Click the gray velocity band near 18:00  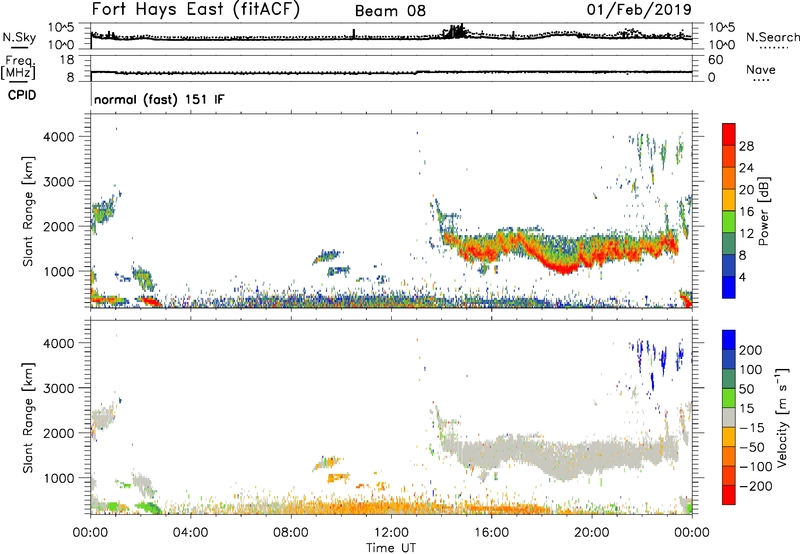[x=541, y=454]
